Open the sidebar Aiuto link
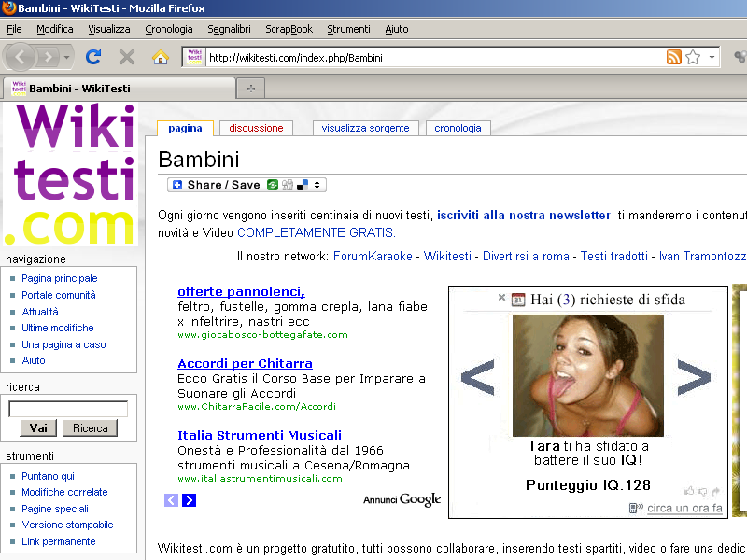Image resolution: width=747 pixels, height=560 pixels. tap(34, 360)
